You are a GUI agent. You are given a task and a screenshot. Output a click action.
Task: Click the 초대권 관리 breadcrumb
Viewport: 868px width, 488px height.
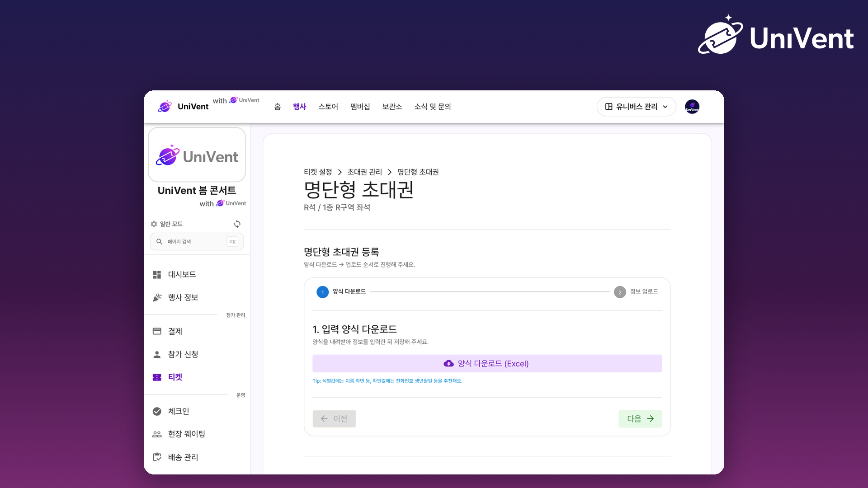coord(364,172)
